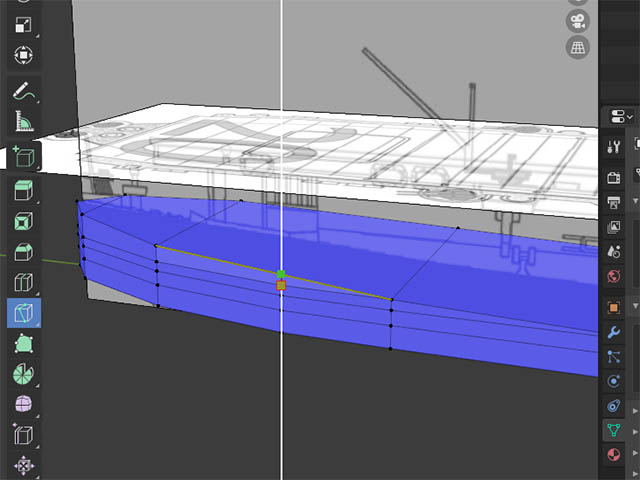Select the active Knife tool
The height and width of the screenshot is (480, 640).
(x=24, y=313)
